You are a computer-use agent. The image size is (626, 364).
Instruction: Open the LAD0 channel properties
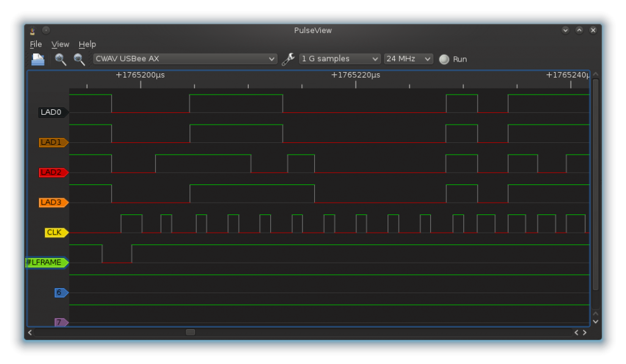point(51,112)
